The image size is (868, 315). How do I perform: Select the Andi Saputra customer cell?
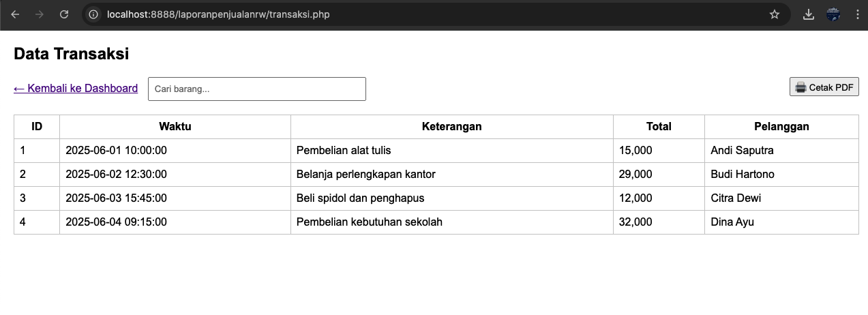click(x=781, y=151)
